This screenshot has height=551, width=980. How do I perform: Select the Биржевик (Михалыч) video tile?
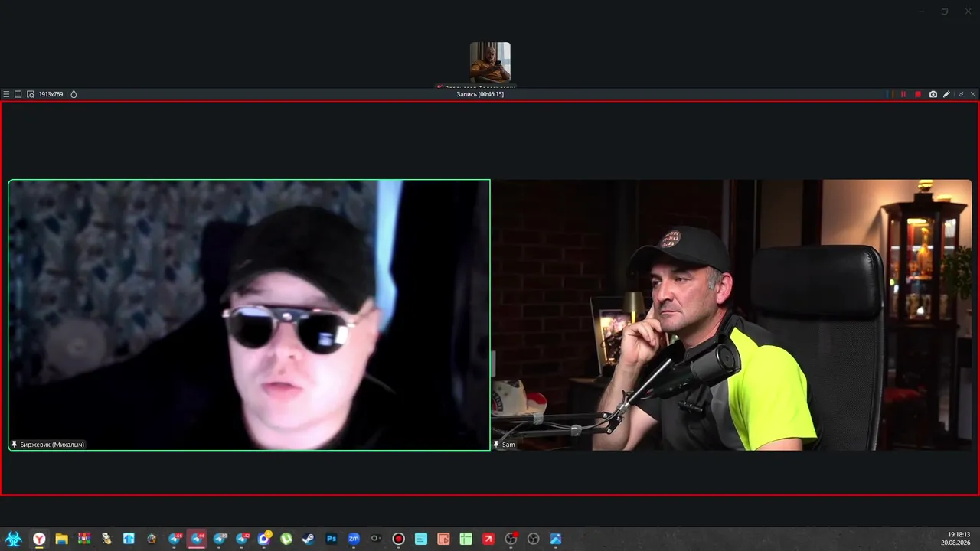(249, 315)
